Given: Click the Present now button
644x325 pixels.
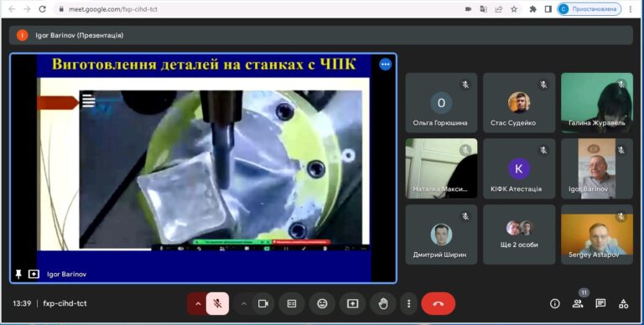Looking at the screenshot, I should [353, 304].
